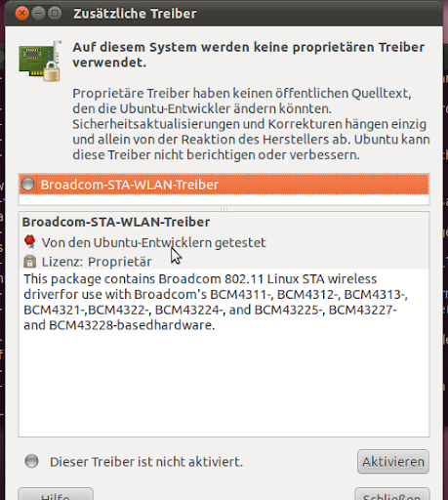
Task: Click the 'Von den Ubuntu-Entwicklern getestet' label
Action: (x=153, y=243)
